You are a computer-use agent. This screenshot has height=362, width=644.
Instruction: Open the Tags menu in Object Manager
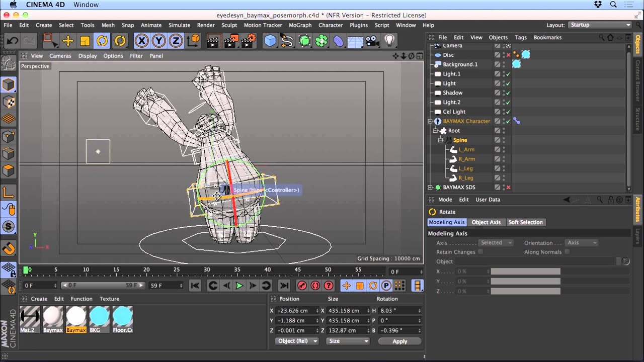tap(521, 37)
